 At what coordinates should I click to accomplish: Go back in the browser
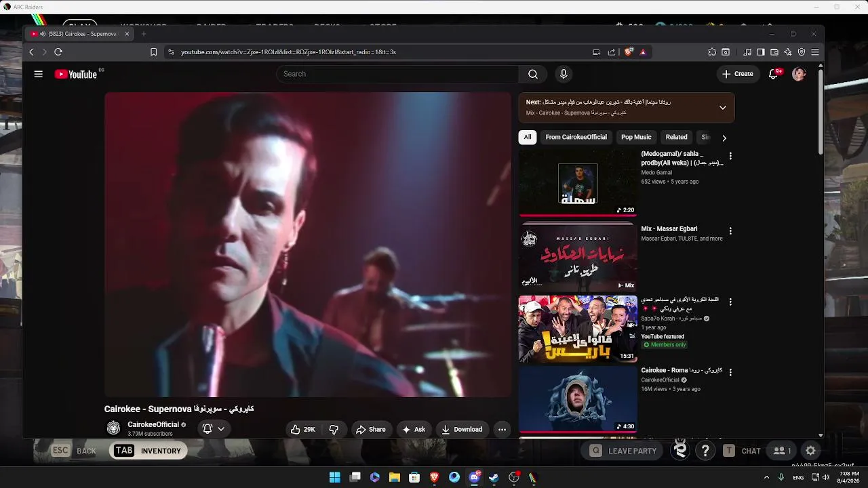[x=31, y=52]
